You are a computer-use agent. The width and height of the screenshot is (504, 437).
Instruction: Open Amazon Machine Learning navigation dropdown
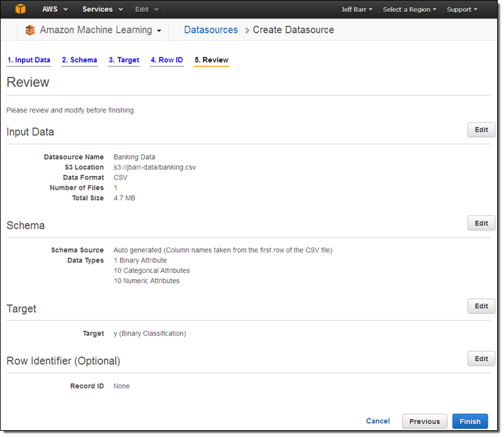(100, 30)
